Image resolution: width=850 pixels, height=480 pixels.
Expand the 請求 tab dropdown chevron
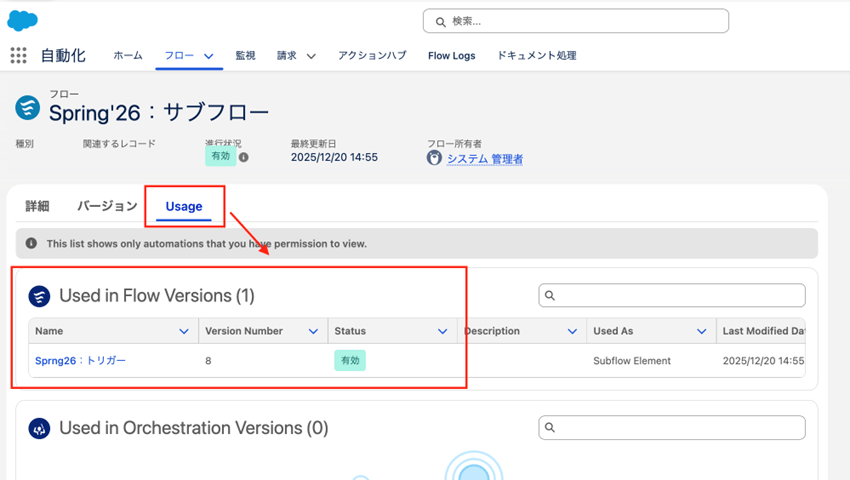tap(311, 57)
